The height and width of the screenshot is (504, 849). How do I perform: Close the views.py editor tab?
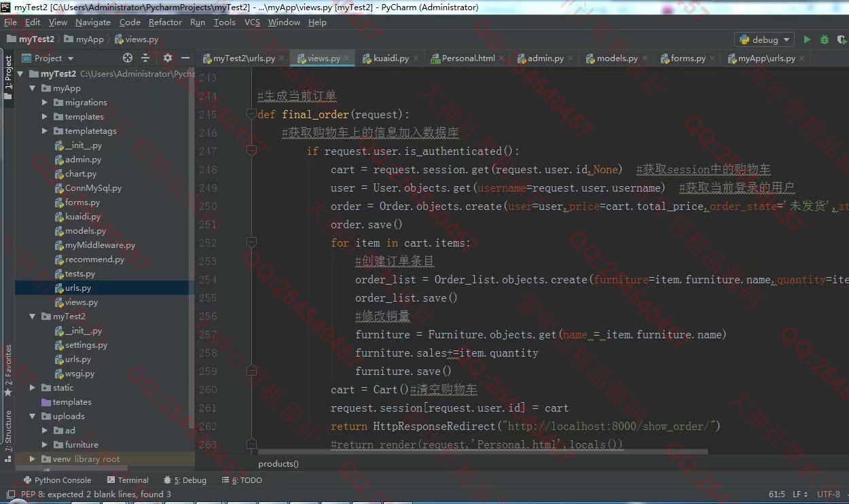346,58
